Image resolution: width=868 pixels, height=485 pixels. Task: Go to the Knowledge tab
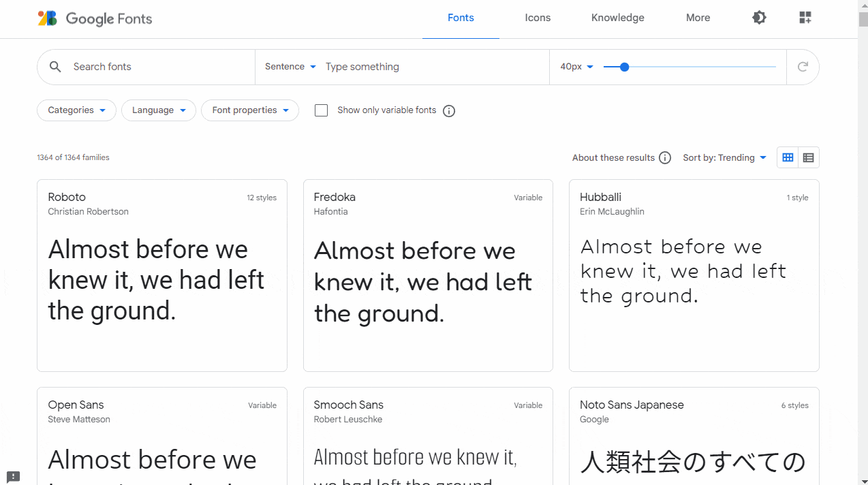(x=617, y=18)
